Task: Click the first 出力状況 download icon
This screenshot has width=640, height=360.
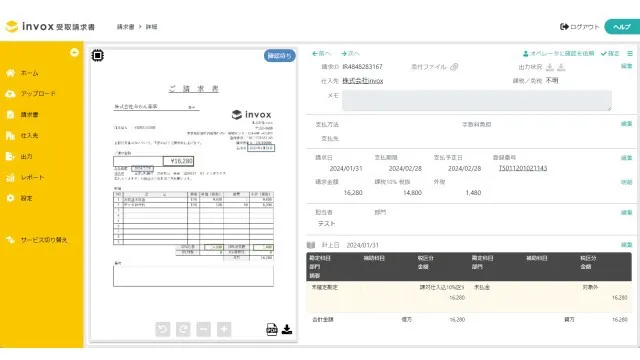Action: click(550, 67)
